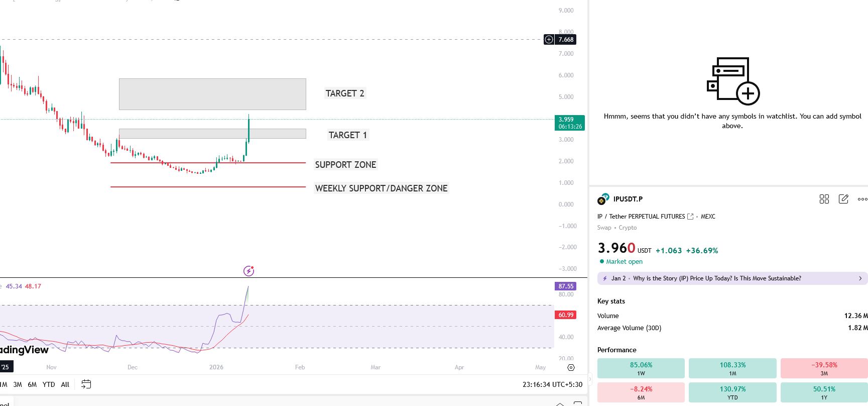The width and height of the screenshot is (868, 406).
Task: Select the SUPPORT ZONE text label
Action: (345, 165)
